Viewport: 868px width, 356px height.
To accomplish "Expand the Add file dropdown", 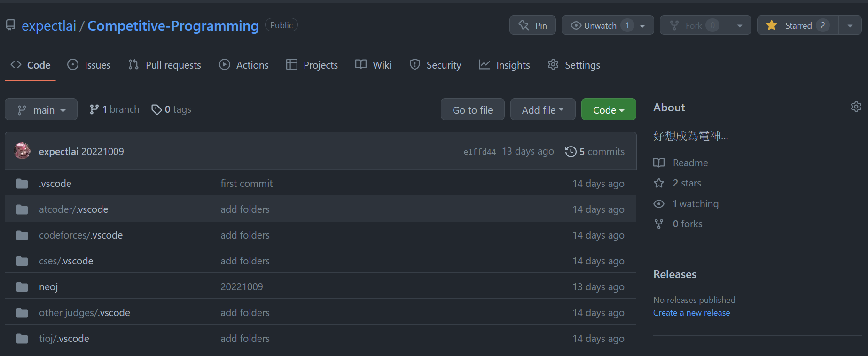I will click(x=543, y=109).
